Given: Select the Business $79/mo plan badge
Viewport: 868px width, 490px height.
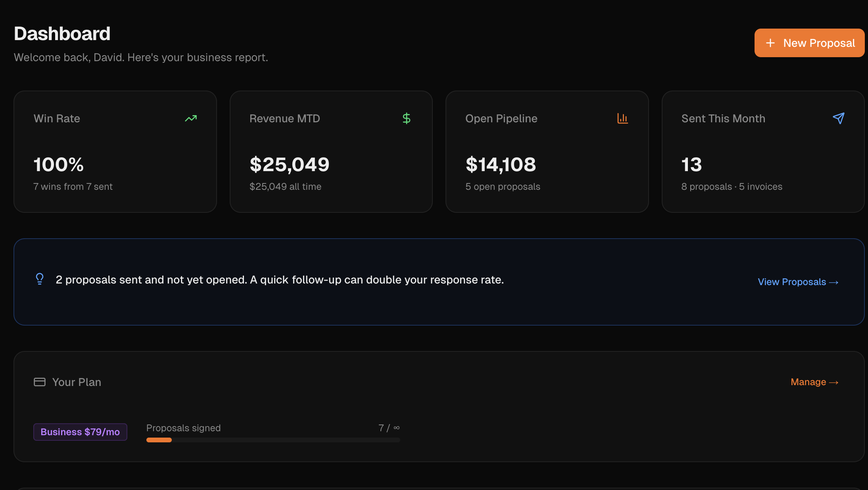Looking at the screenshot, I should (80, 432).
